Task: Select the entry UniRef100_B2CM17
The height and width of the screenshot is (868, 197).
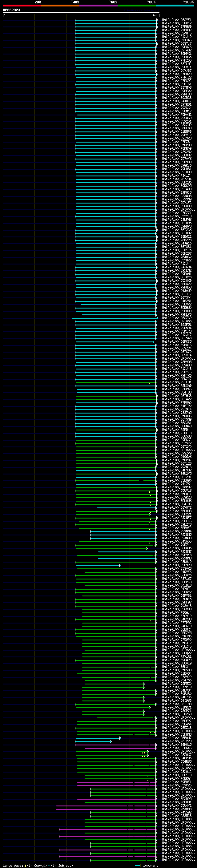Action: (x=177, y=111)
